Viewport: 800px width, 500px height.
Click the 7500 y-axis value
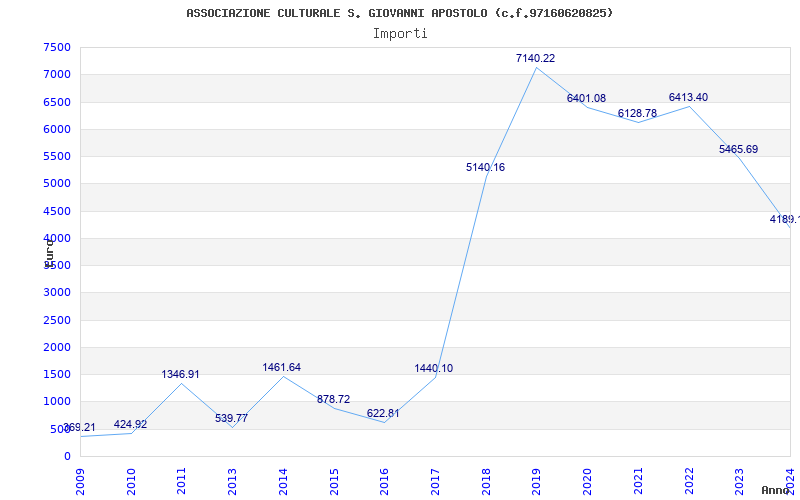click(x=57, y=47)
